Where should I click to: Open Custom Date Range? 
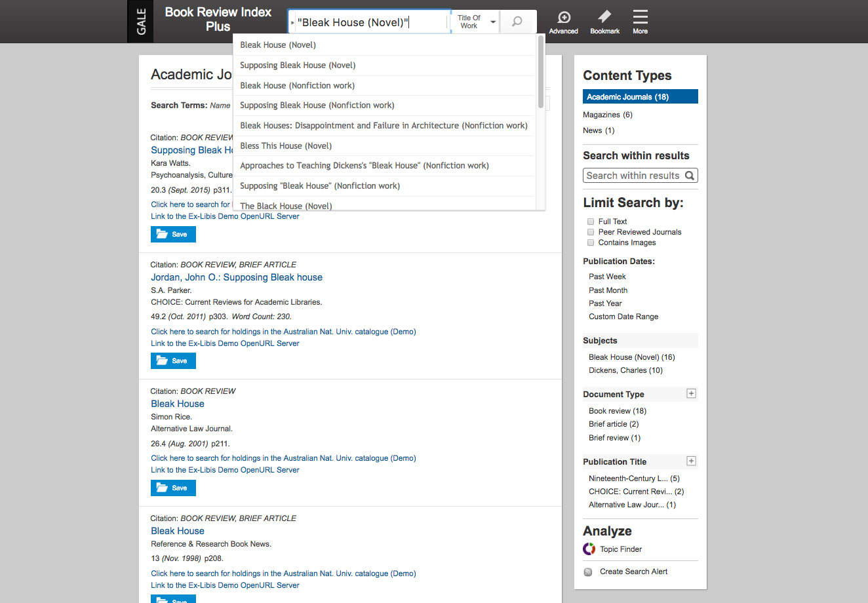(623, 317)
